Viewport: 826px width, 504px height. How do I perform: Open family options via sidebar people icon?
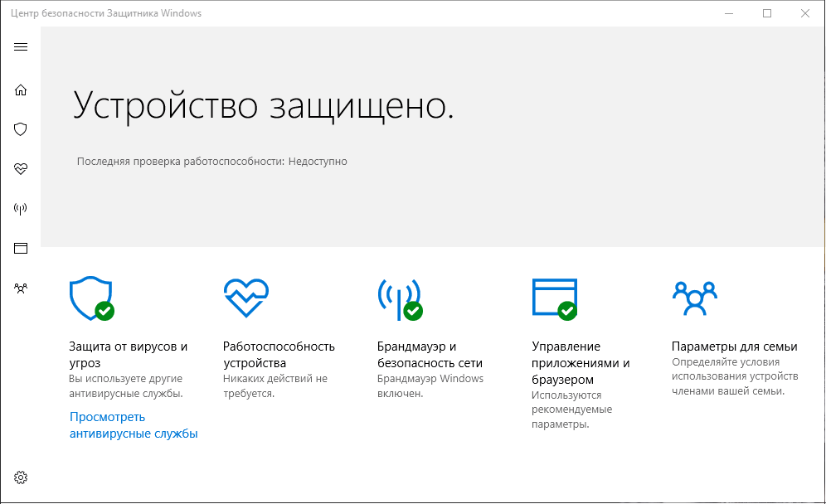click(21, 288)
